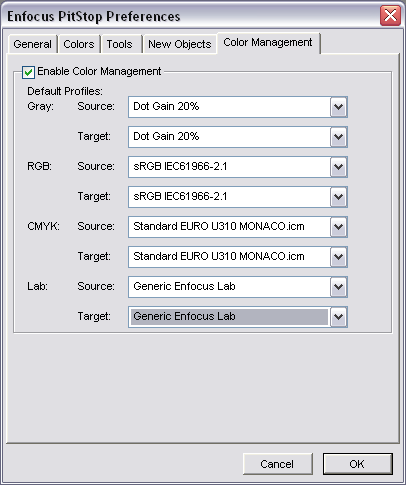Open the Gray Source profile dropdown arrow

click(x=339, y=107)
